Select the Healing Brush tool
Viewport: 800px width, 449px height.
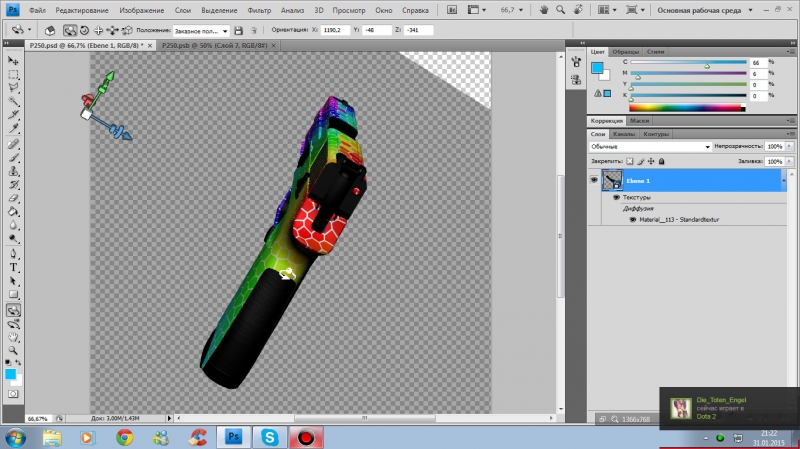tap(13, 144)
